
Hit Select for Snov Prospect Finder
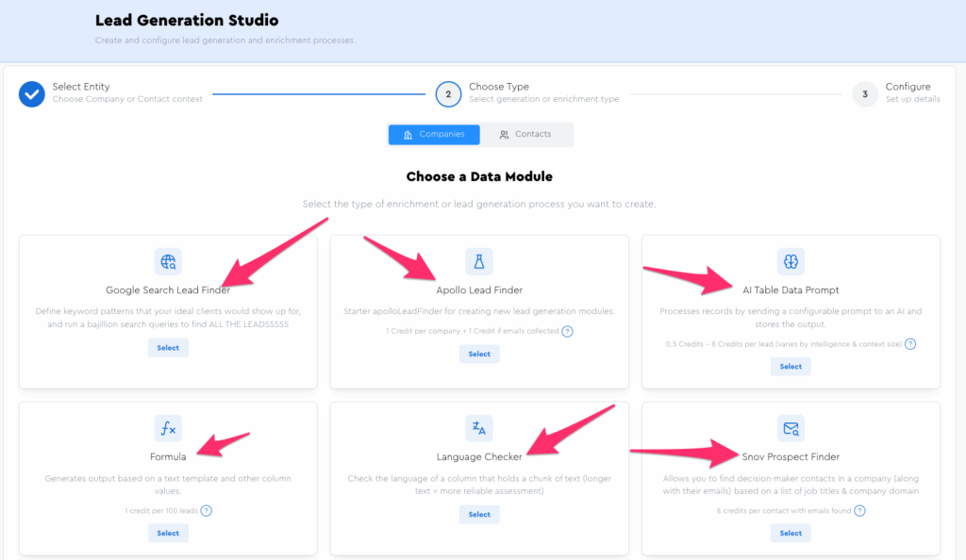pos(791,533)
